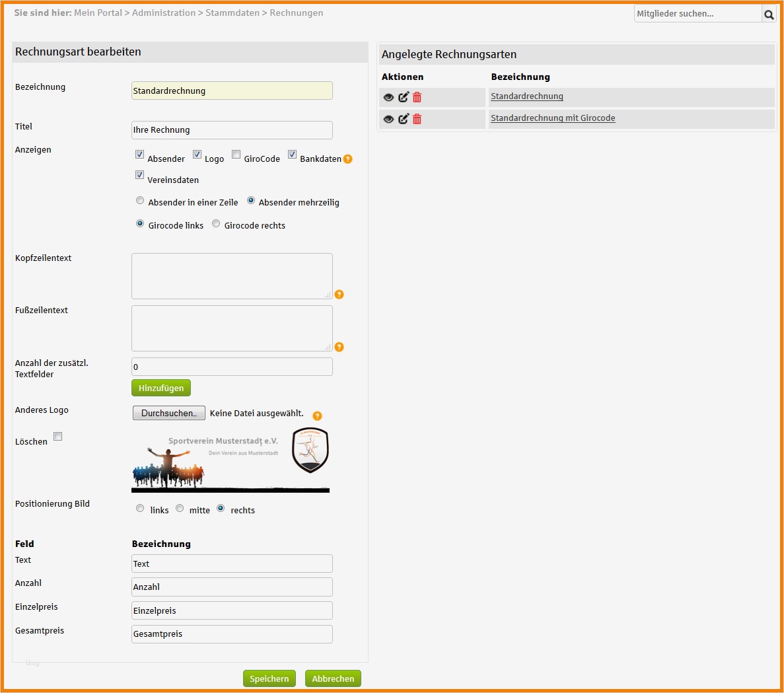Viewport: 784px width, 693px height.
Task: Enable the GiroCode checkbox
Action: click(x=236, y=155)
